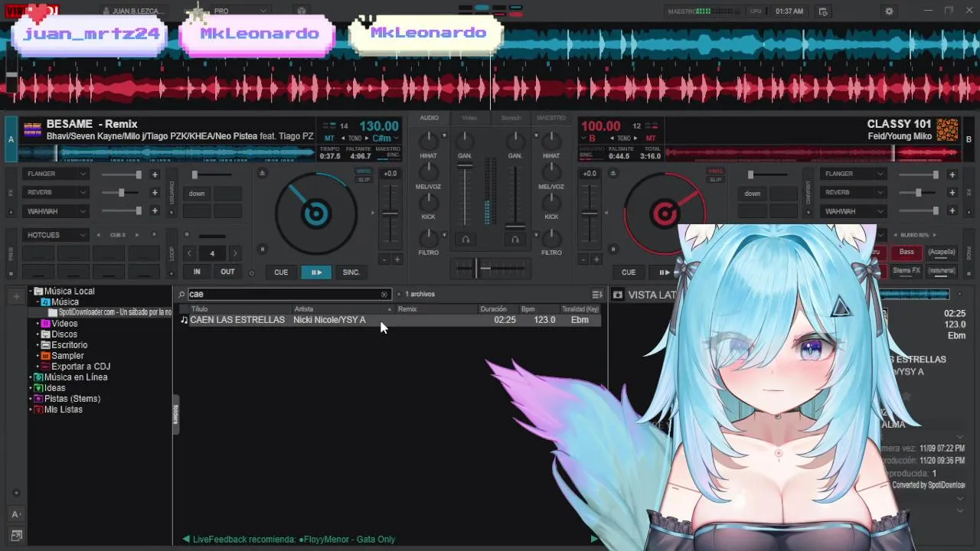The image size is (980, 551).
Task: Click the font size A icon in the sidebar
Action: (x=15, y=514)
